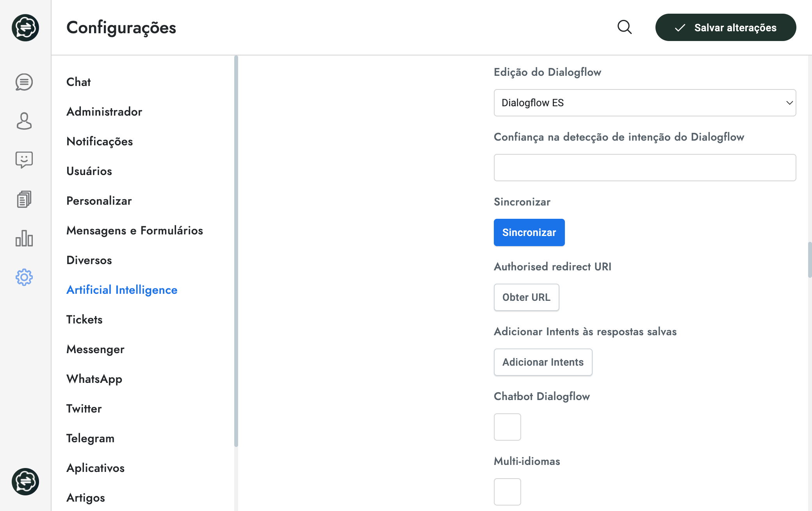
Task: Open the Users person icon in sidebar
Action: 24,121
